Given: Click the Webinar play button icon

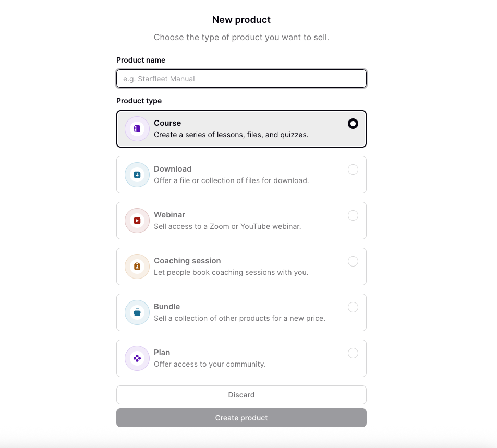Looking at the screenshot, I should point(136,220).
